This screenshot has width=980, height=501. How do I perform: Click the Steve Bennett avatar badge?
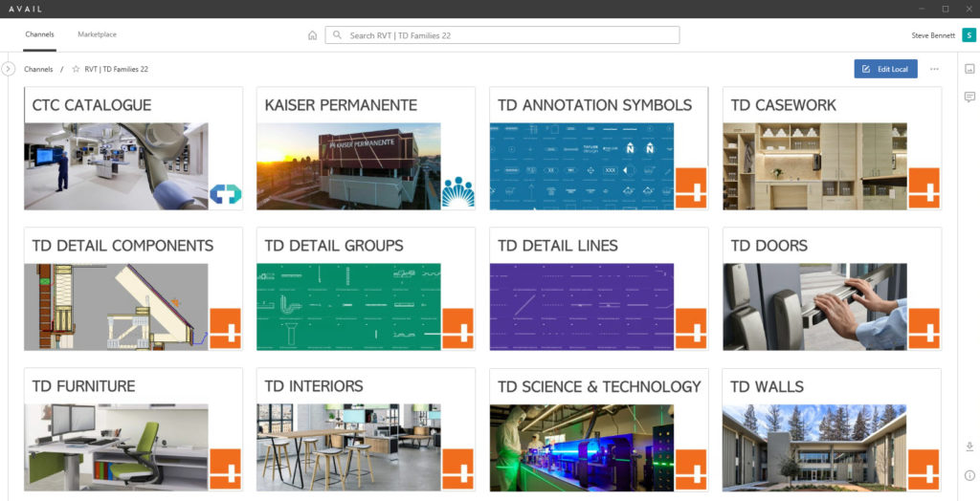(x=969, y=35)
